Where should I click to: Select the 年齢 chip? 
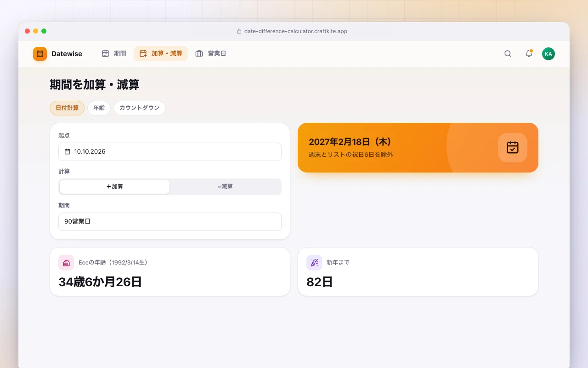coord(99,108)
